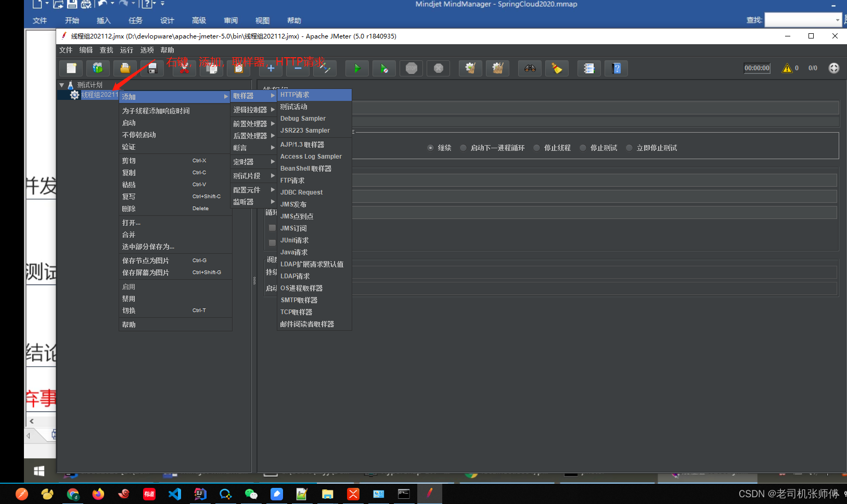The image size is (847, 504).
Task: Choose BeanShell 取样器 entry
Action: pos(315,169)
